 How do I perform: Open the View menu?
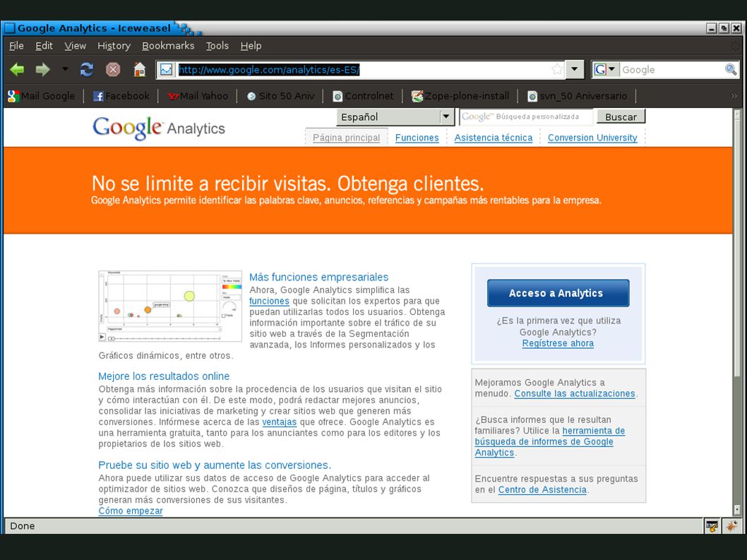[x=76, y=46]
